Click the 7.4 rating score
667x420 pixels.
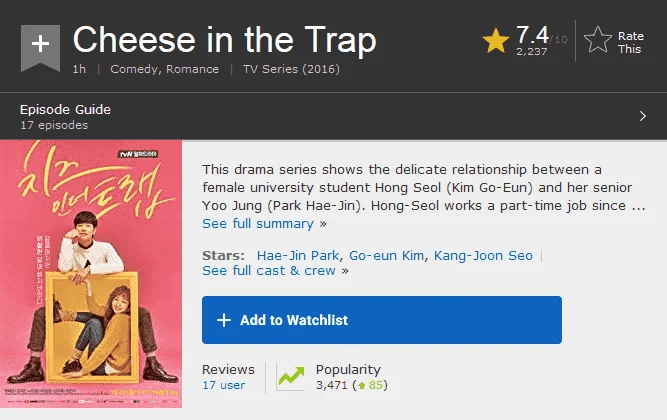[532, 34]
